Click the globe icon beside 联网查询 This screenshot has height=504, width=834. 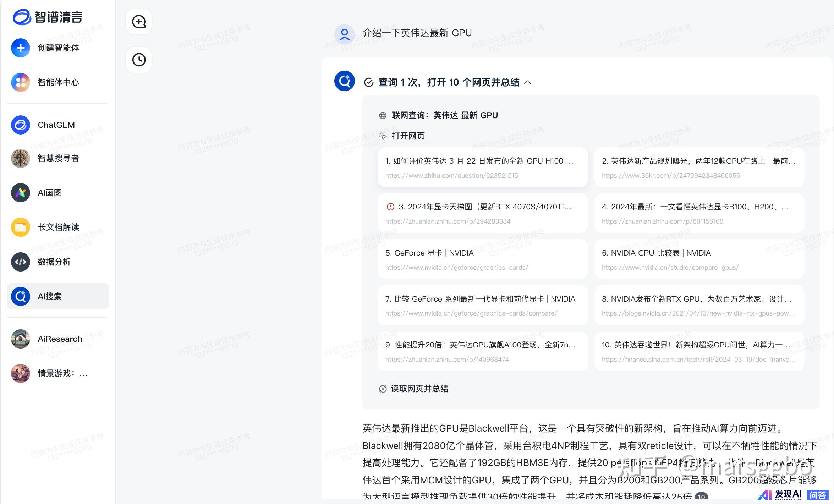(x=383, y=115)
